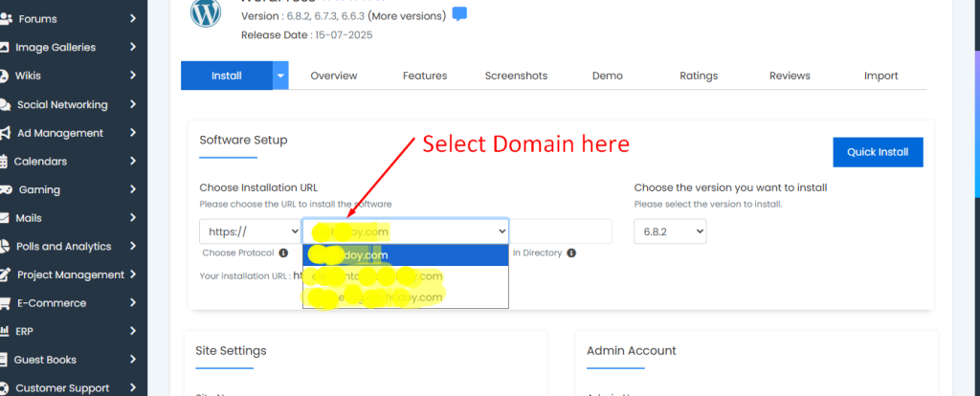The width and height of the screenshot is (980, 396).
Task: Click the Choose Protocol info icon
Action: tap(283, 253)
